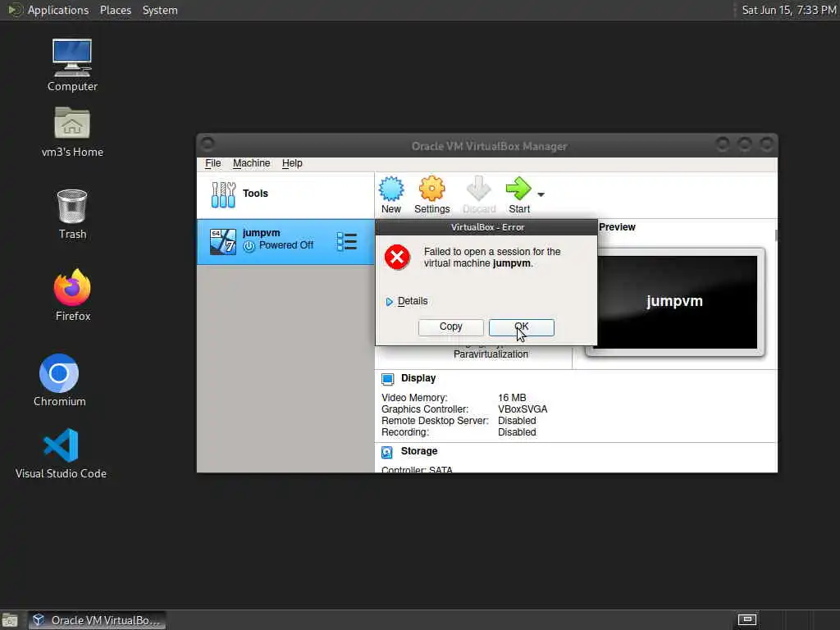This screenshot has height=630, width=840.
Task: Open the Help menu
Action: [292, 163]
